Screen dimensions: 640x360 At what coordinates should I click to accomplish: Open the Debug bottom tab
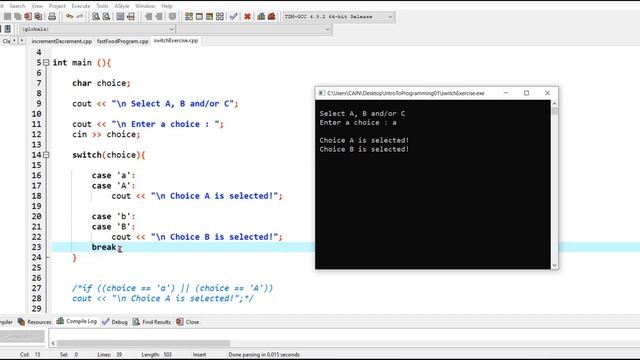tap(115, 322)
